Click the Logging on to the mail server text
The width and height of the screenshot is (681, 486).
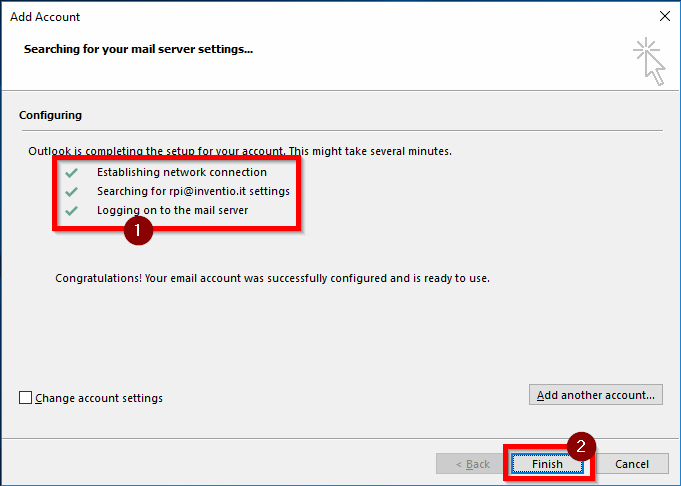click(172, 211)
